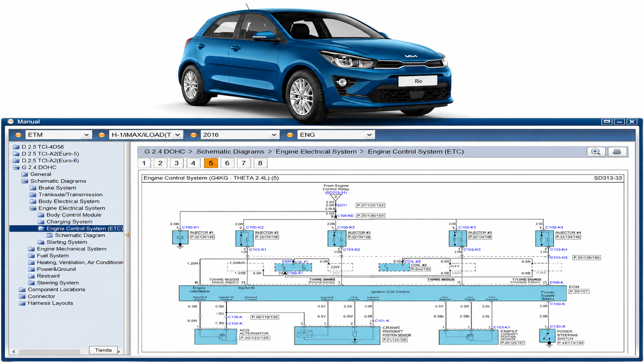Click the folder icon beside Charging System

41,222
